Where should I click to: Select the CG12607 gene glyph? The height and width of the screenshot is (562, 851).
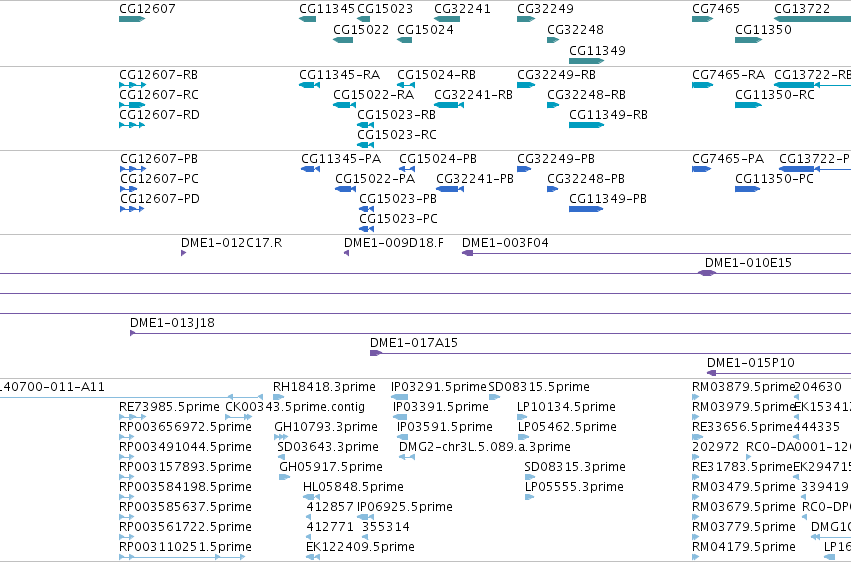(x=132, y=19)
